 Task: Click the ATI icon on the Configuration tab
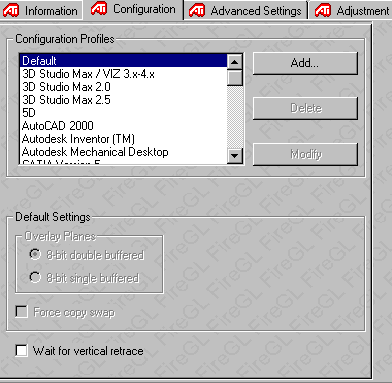pos(99,9)
